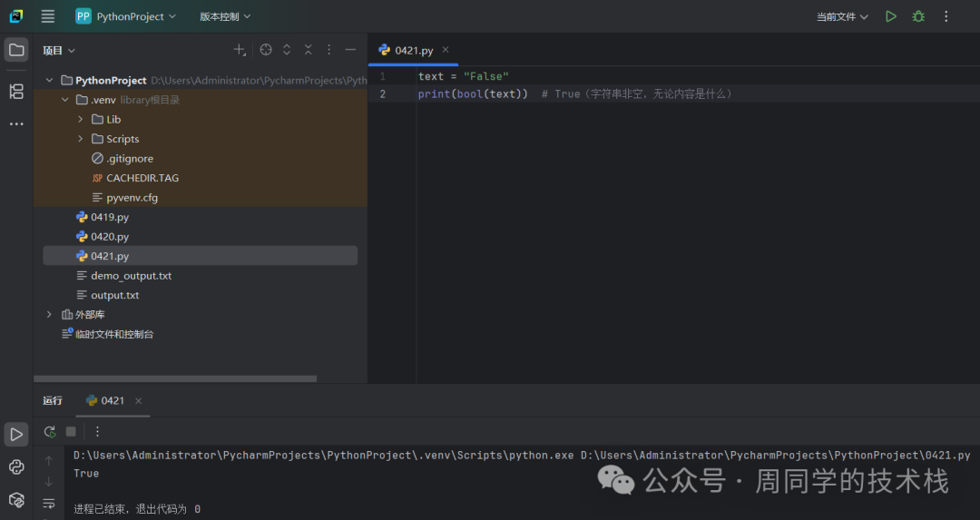Start debugging with the bug icon
The image size is (980, 520).
[x=918, y=16]
